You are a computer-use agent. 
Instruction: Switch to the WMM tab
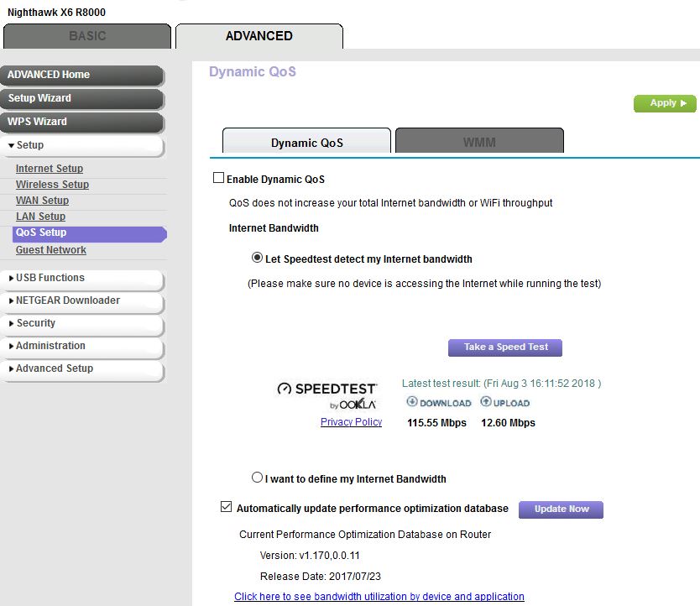click(x=479, y=142)
